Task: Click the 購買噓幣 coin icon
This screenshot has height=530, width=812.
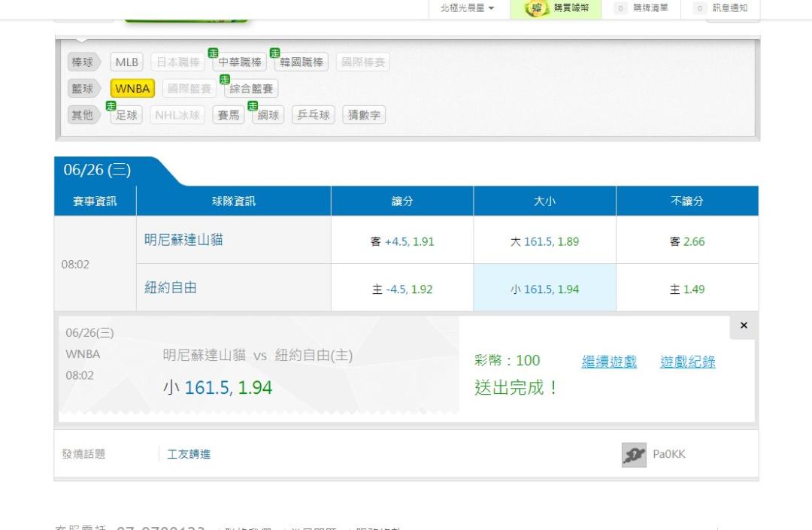Action: pos(536,8)
